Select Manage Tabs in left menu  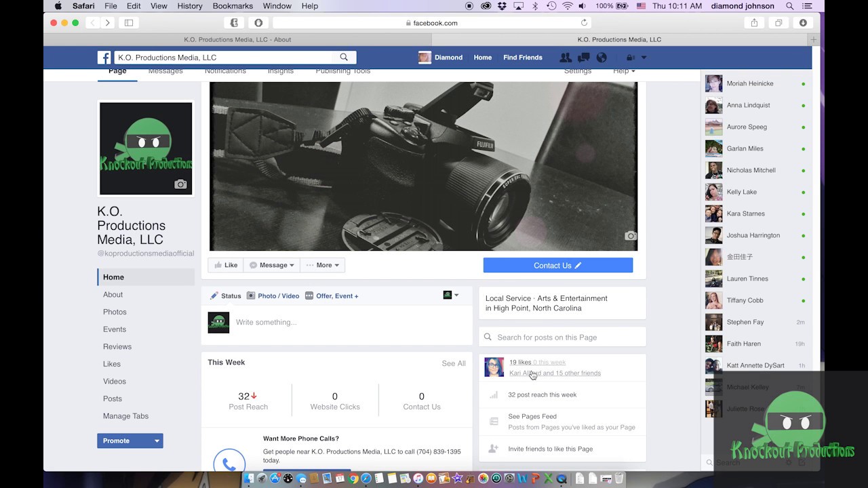click(125, 416)
